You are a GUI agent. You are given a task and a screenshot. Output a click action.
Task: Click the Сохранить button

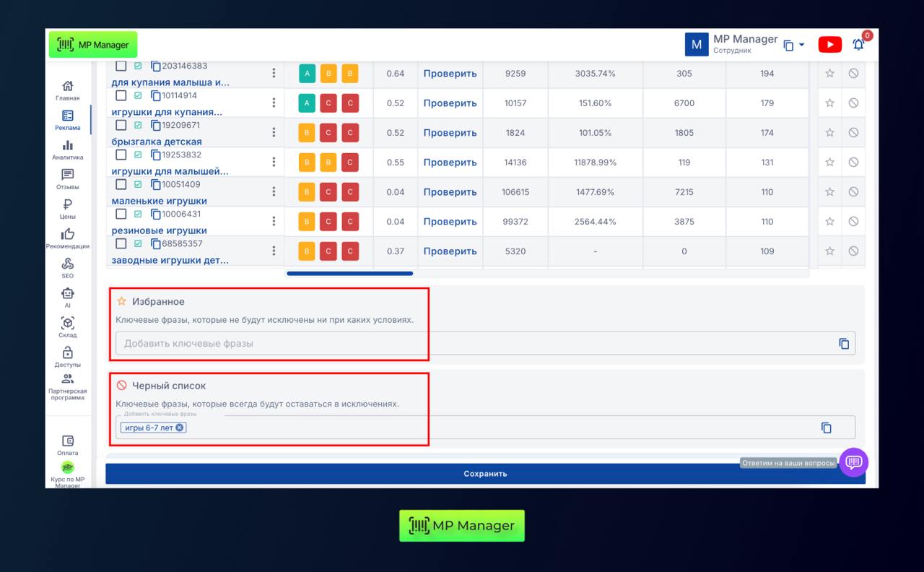(485, 474)
